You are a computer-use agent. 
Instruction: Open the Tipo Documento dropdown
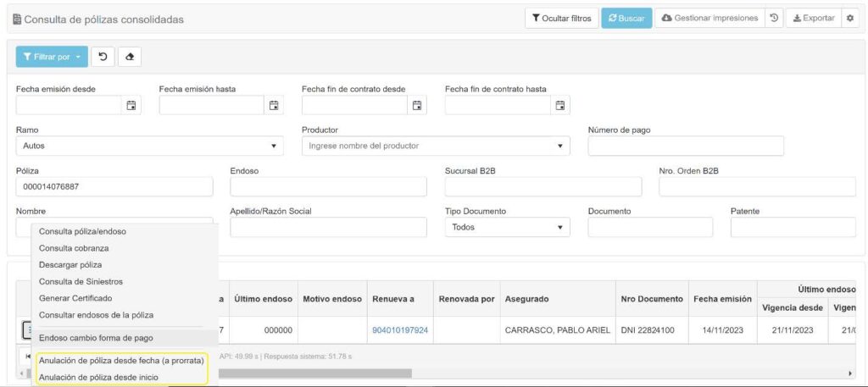click(508, 227)
